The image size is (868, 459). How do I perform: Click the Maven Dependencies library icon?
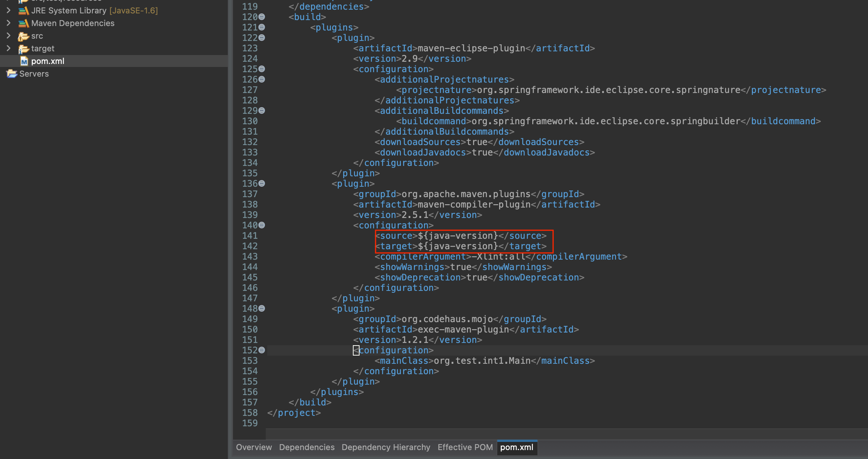click(23, 23)
